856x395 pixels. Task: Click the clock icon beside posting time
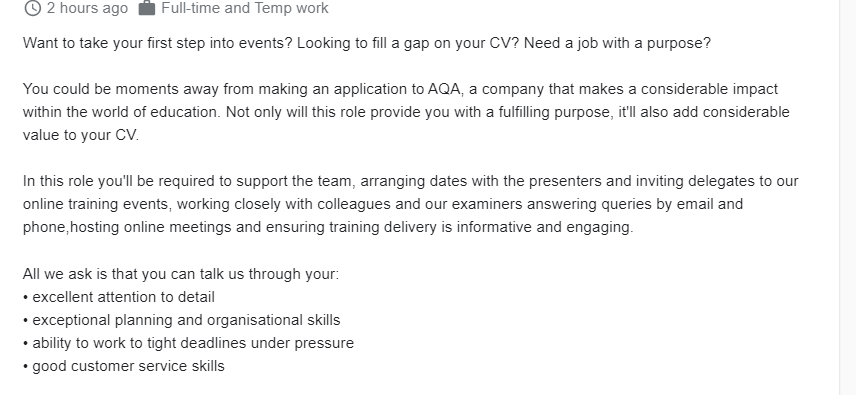(33, 8)
